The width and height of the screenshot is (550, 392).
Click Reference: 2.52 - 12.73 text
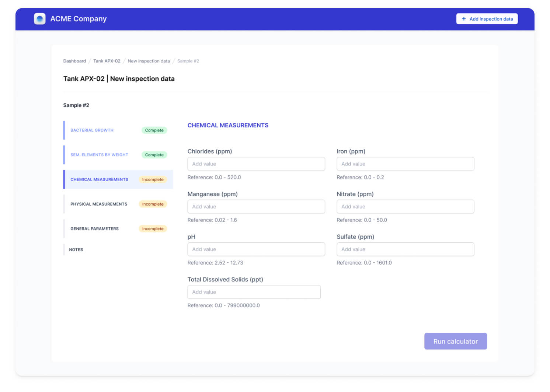(215, 263)
